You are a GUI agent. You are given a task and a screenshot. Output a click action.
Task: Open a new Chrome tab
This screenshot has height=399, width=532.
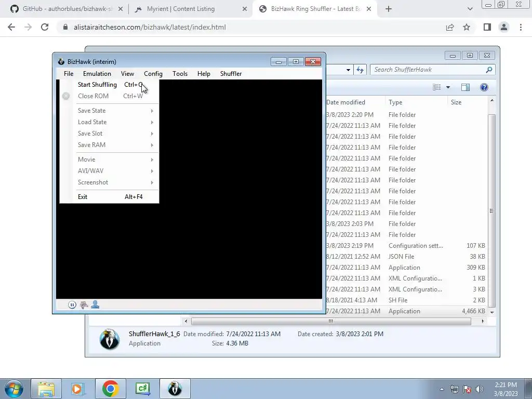[x=389, y=9]
